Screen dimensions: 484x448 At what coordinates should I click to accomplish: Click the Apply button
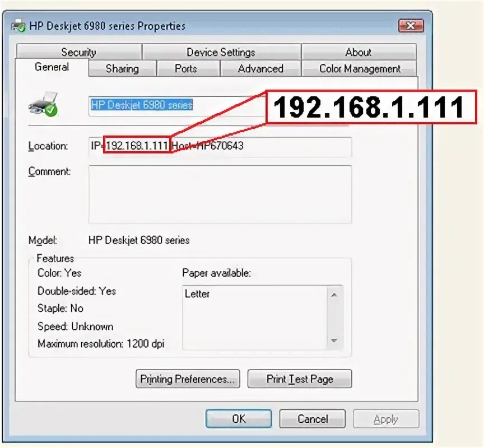click(386, 419)
